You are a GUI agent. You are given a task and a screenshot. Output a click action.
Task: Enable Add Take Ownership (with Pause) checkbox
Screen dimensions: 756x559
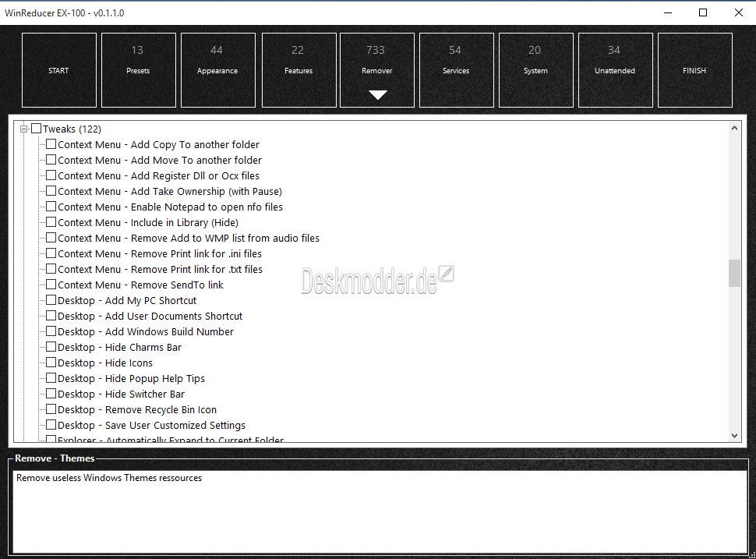(x=51, y=191)
